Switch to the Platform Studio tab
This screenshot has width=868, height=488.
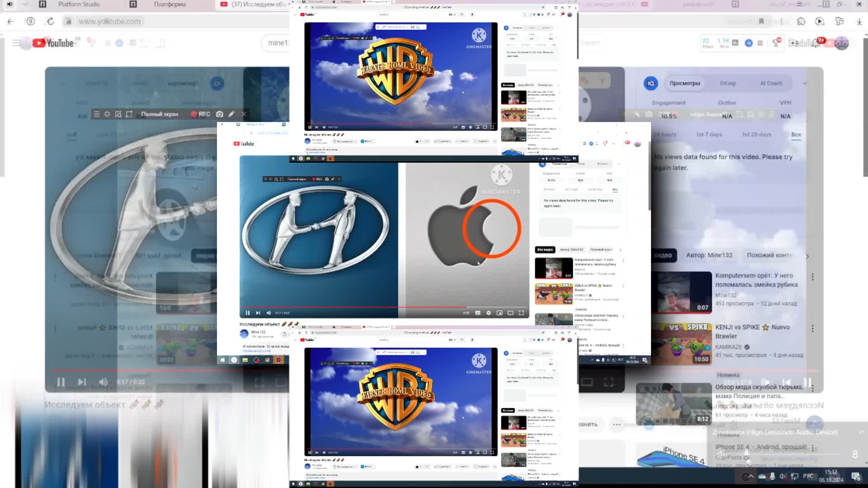click(79, 4)
